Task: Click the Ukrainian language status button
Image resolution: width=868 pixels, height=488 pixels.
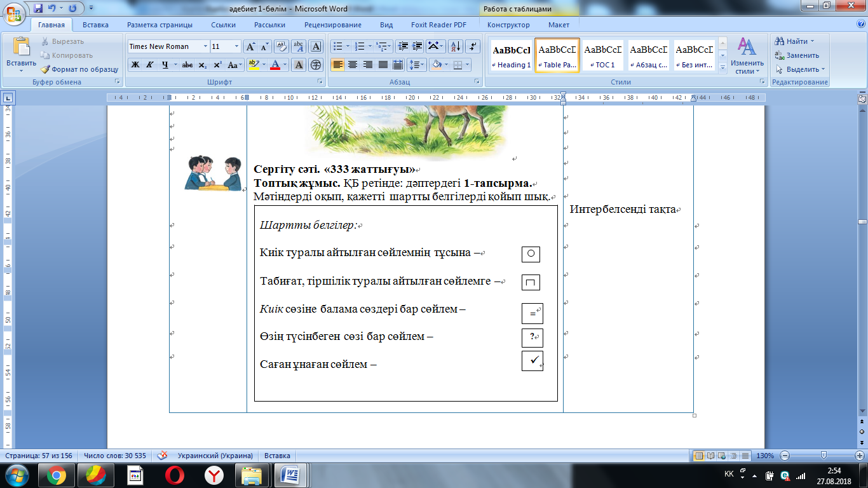Action: click(x=214, y=456)
